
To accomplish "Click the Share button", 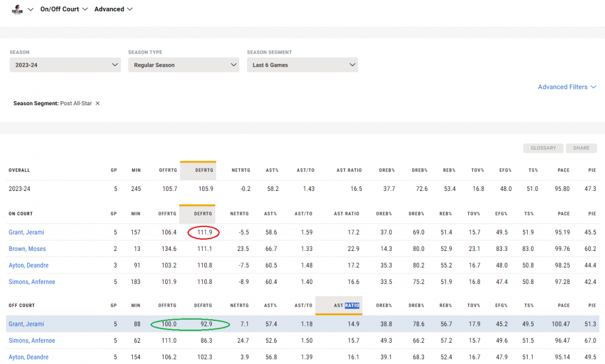I will coord(581,148).
